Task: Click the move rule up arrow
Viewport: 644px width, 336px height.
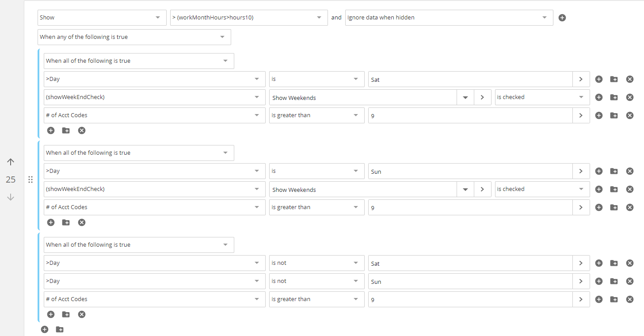Action: [x=11, y=162]
